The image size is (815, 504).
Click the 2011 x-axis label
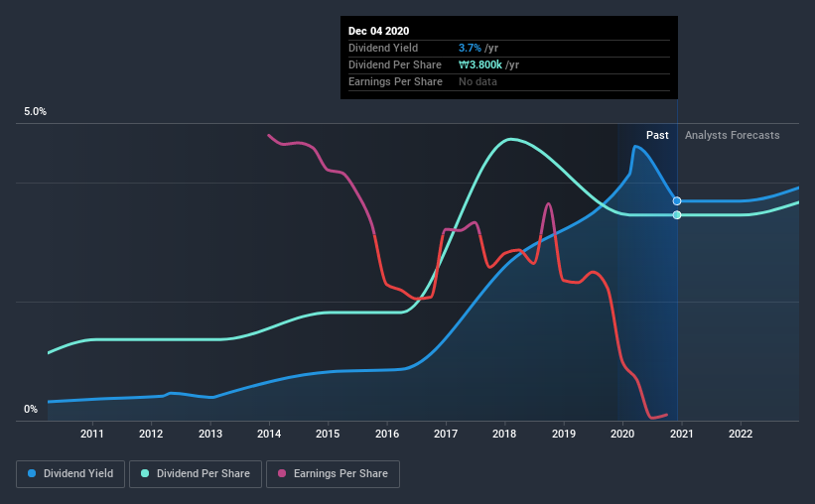click(92, 434)
